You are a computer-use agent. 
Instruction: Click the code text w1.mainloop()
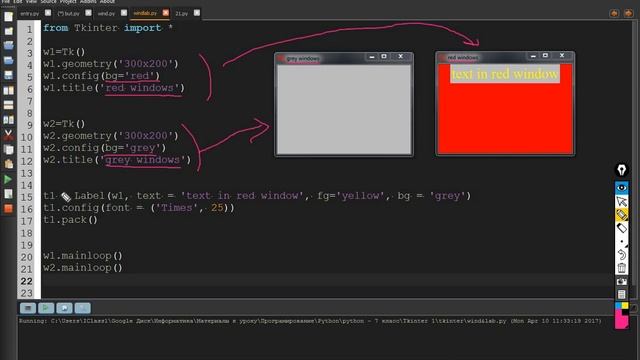pos(83,256)
